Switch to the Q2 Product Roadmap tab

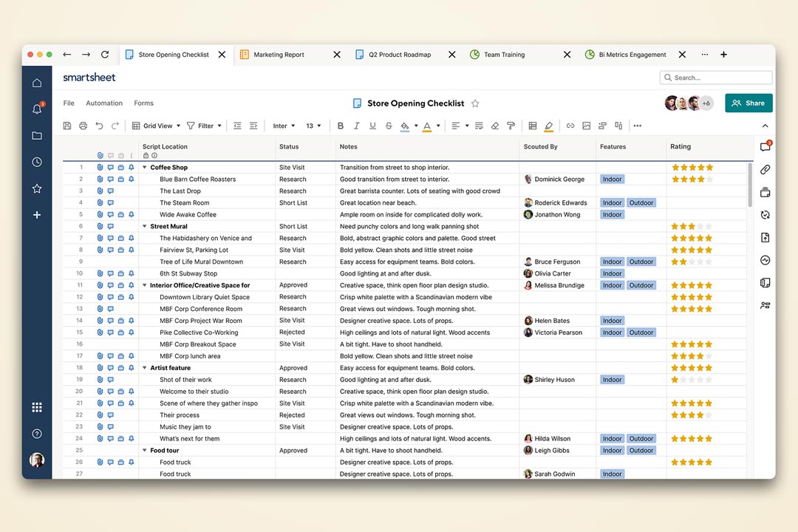399,55
